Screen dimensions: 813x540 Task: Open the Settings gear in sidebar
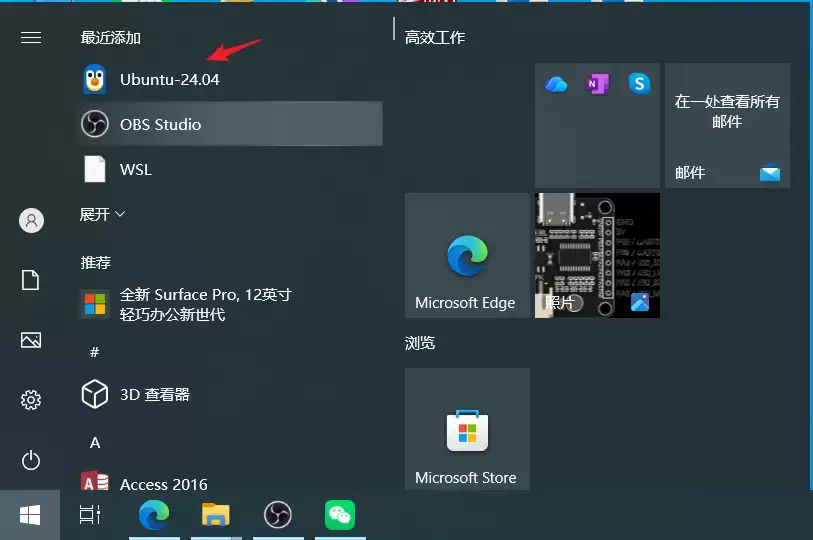[31, 400]
